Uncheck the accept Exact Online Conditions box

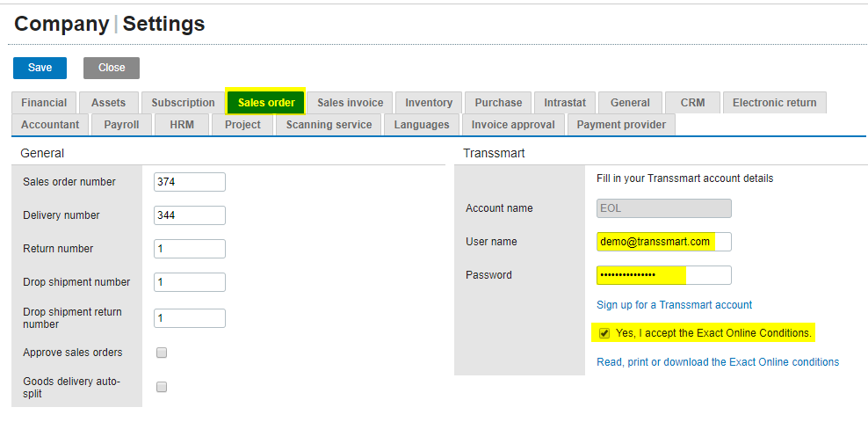(604, 333)
